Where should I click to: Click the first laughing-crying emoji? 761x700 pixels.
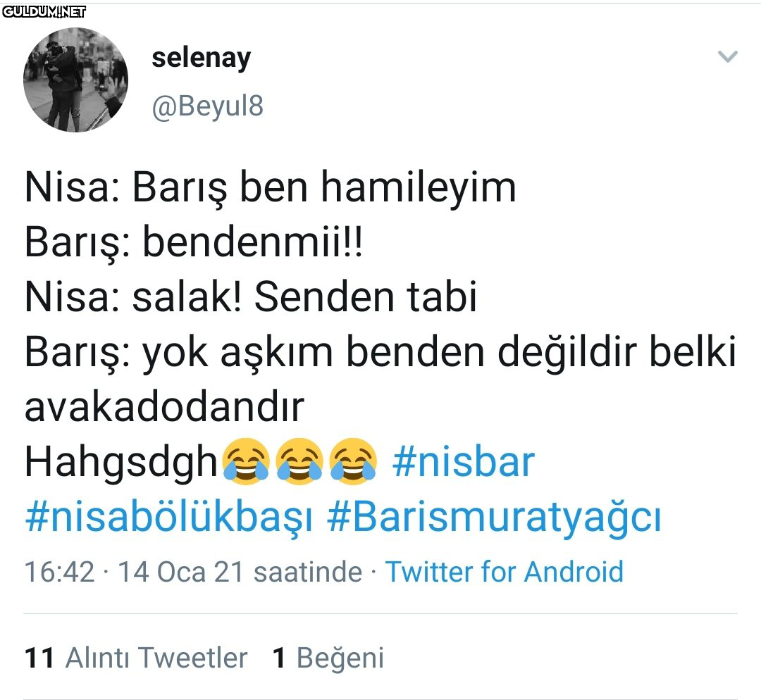coord(246,461)
